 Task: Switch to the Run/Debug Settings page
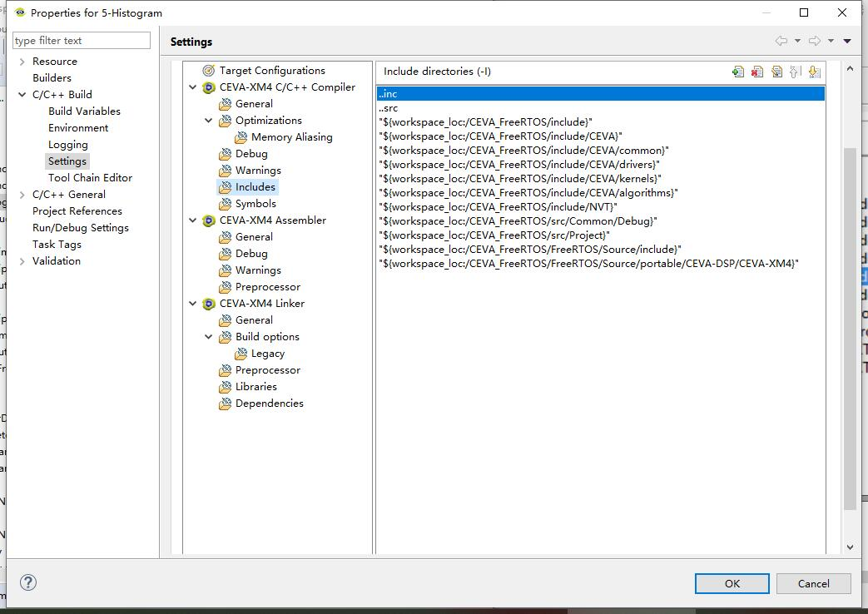click(79, 227)
